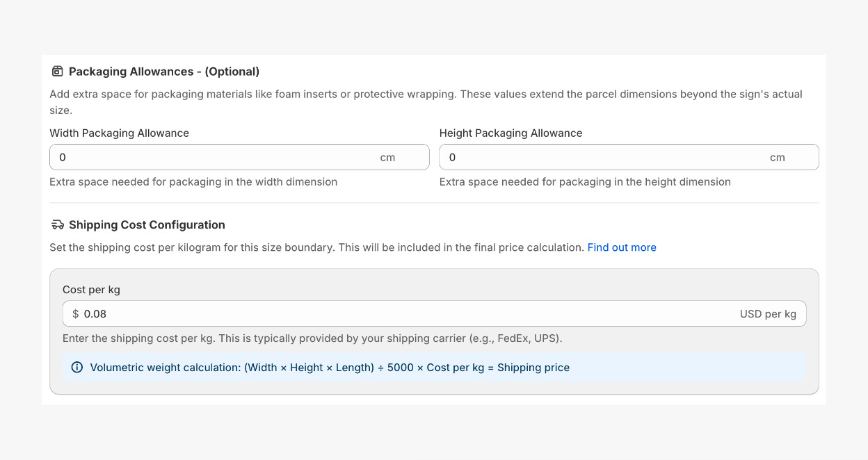Open the Find out more link
The height and width of the screenshot is (460, 868).
[622, 247]
